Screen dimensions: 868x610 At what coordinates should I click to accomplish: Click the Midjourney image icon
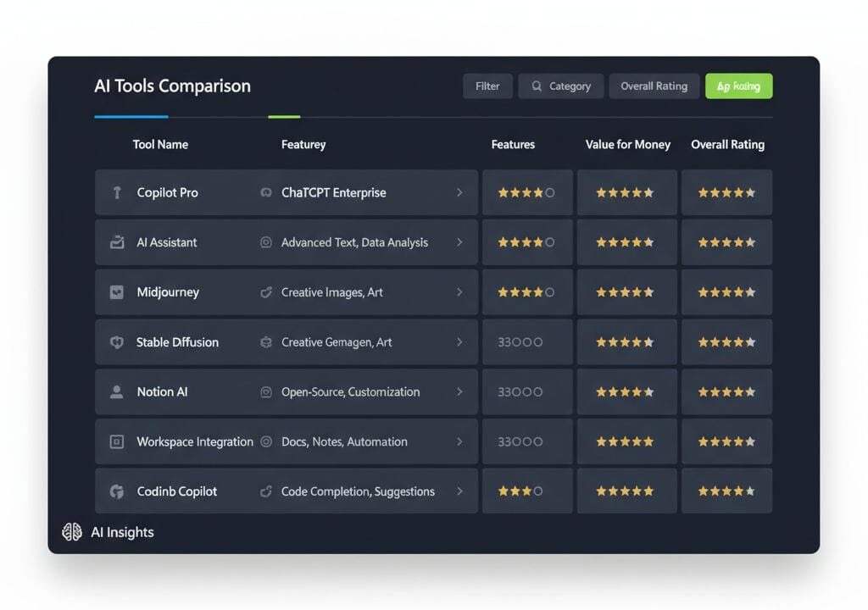117,292
